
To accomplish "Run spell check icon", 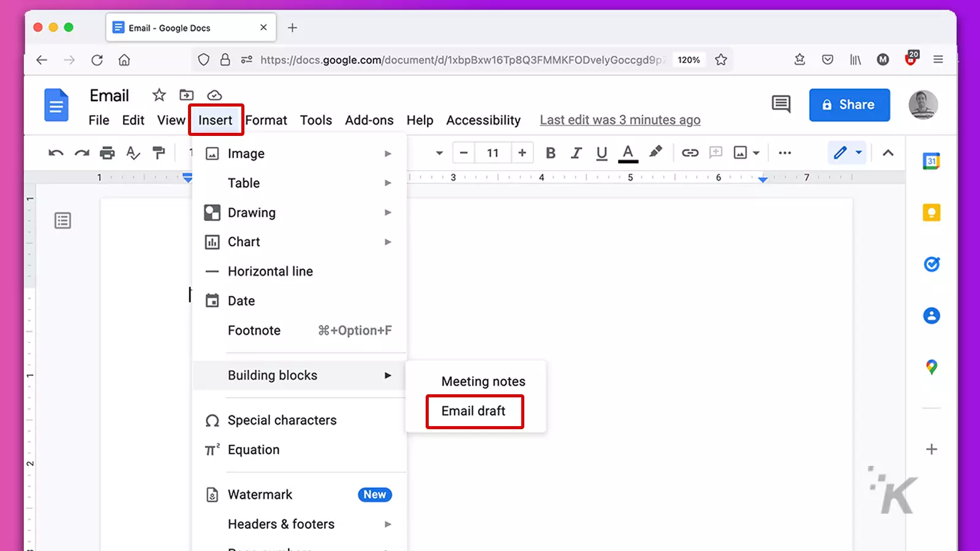I will pos(133,153).
